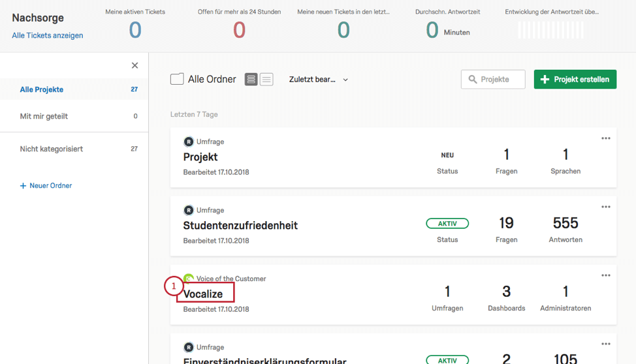The width and height of the screenshot is (636, 364).
Task: Select Alle Projekte in the sidebar
Action: coord(74,89)
